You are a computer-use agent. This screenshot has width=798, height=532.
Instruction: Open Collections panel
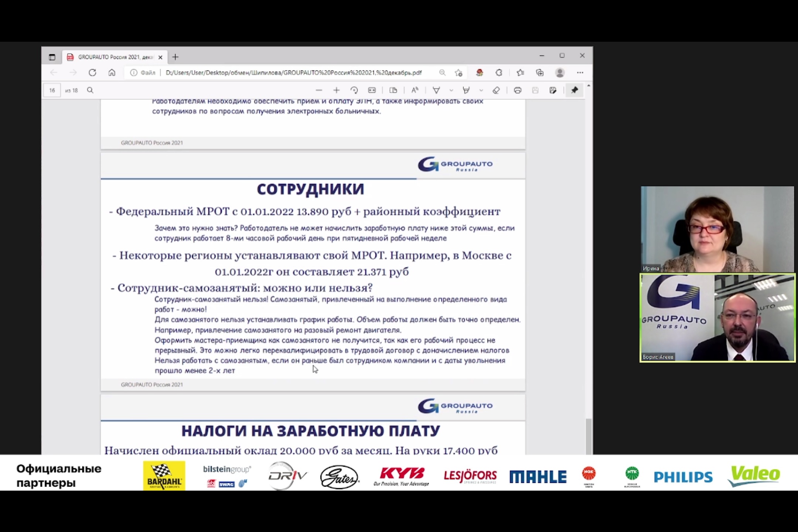pyautogui.click(x=540, y=72)
